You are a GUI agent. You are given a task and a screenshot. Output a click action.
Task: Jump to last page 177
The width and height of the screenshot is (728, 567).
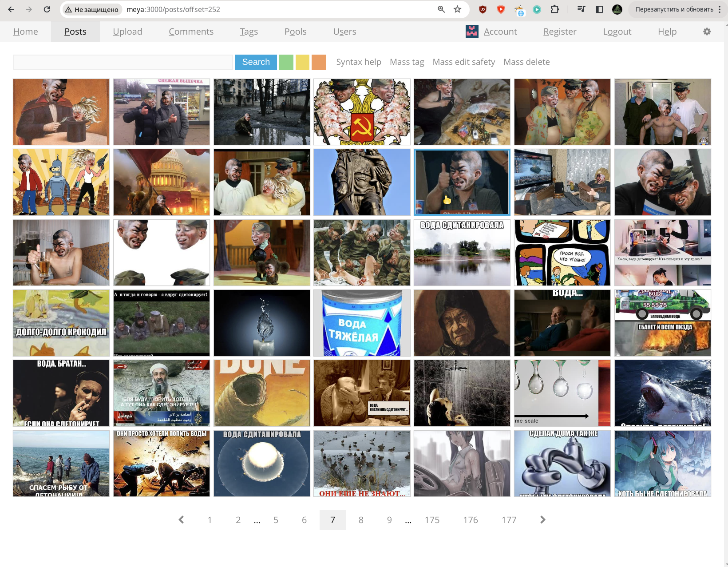pyautogui.click(x=509, y=520)
